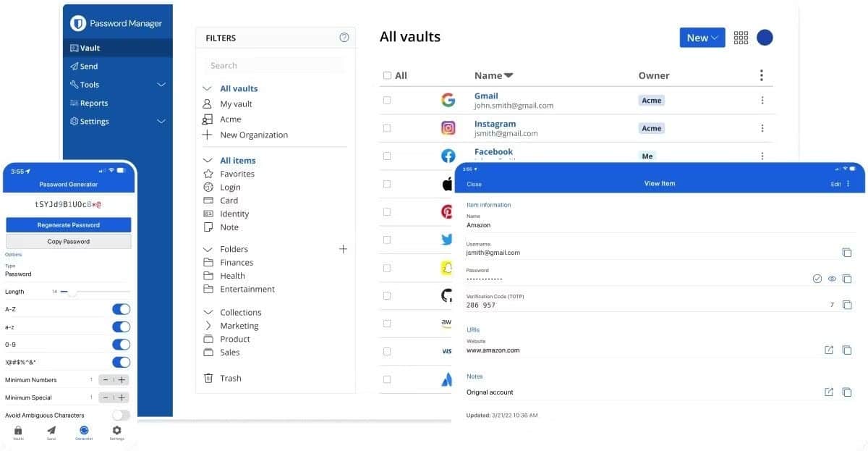The image size is (868, 451).
Task: Launch www.amazon.com website icon
Action: [x=829, y=350]
